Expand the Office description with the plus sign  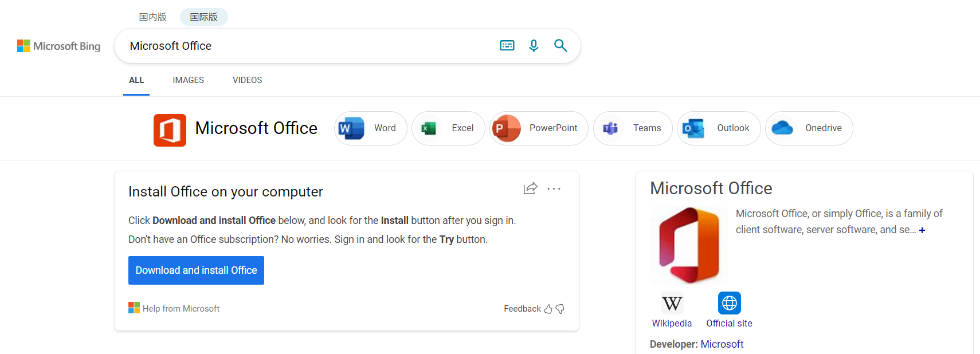click(x=922, y=230)
